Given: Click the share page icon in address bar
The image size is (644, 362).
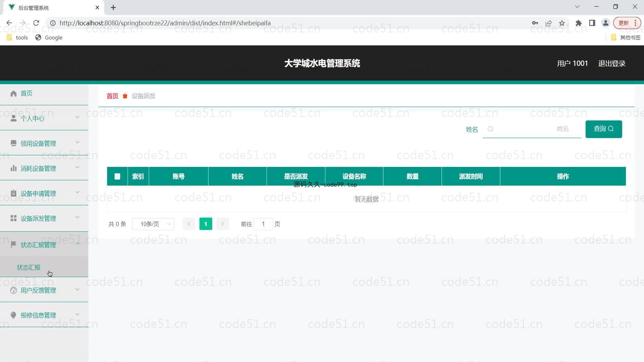Looking at the screenshot, I should [549, 23].
